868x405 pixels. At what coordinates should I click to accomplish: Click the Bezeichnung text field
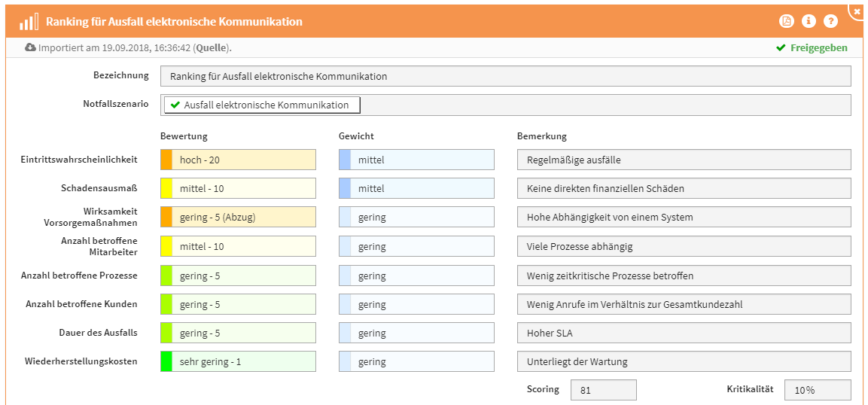[x=504, y=76]
